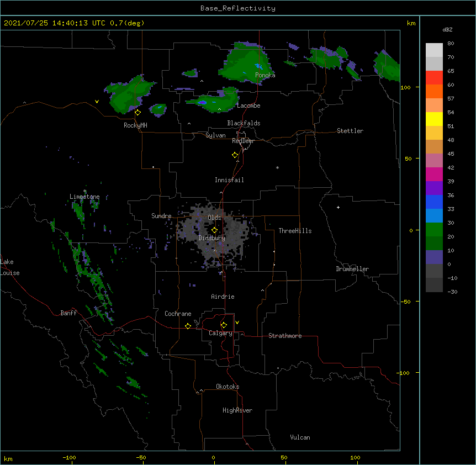Viewport: 476px width, 465px height.
Task: Click the Didsbury town label
Action: pyautogui.click(x=212, y=238)
